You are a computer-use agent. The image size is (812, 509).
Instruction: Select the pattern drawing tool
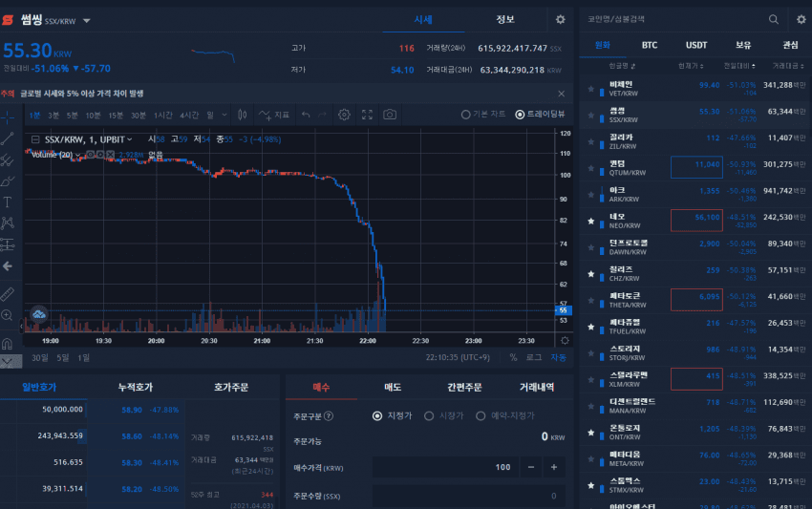click(x=8, y=223)
